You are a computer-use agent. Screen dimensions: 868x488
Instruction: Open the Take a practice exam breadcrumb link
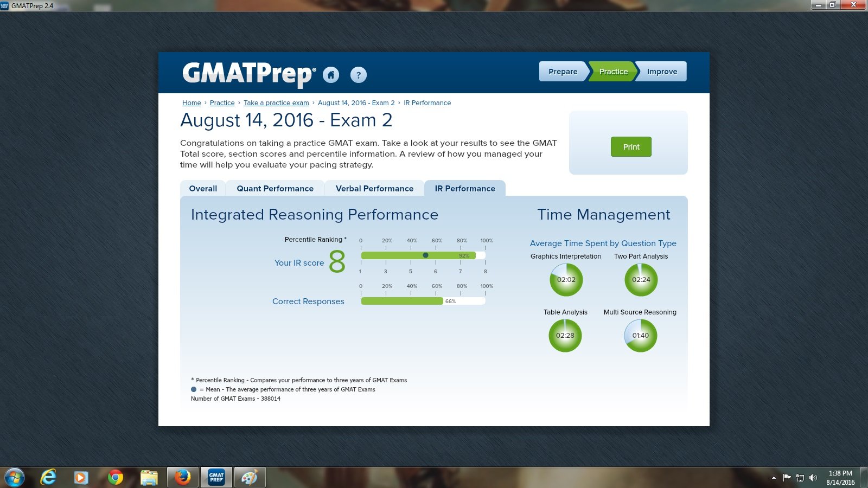coord(276,102)
